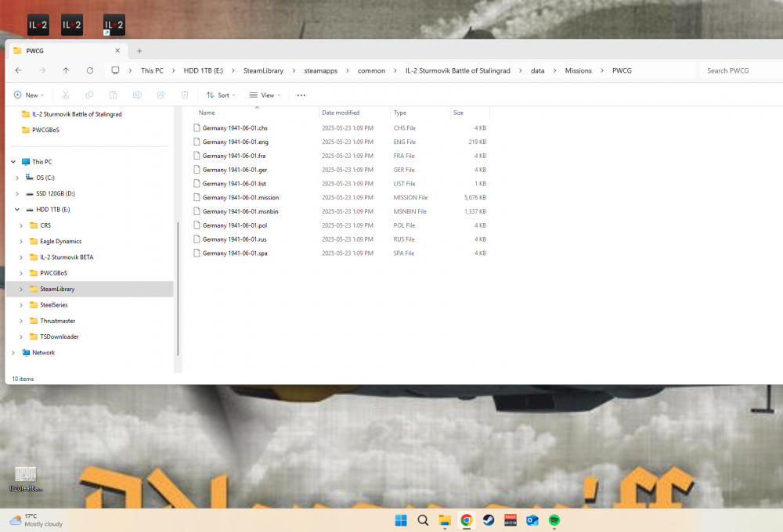
Task: Click the See more ellipsis in the toolbar
Action: click(x=301, y=95)
